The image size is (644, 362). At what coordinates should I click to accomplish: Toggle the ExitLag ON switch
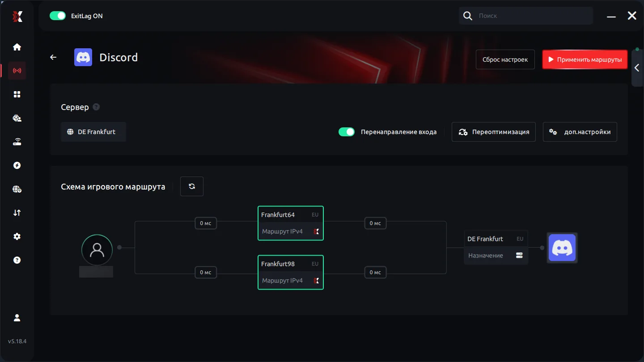(x=57, y=16)
